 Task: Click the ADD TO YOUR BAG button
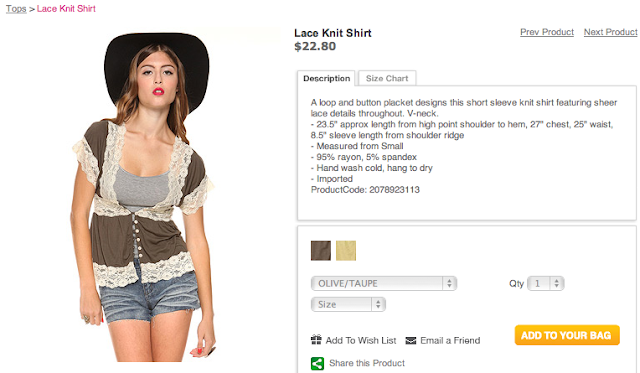click(x=567, y=335)
